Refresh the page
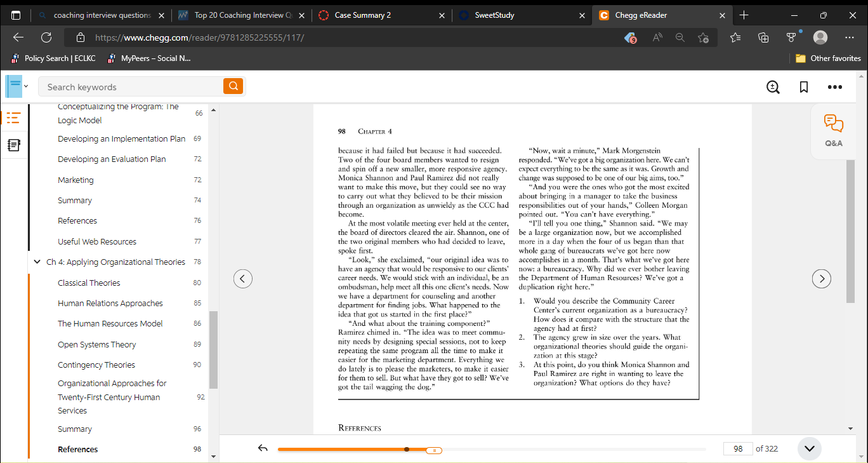 (x=46, y=37)
